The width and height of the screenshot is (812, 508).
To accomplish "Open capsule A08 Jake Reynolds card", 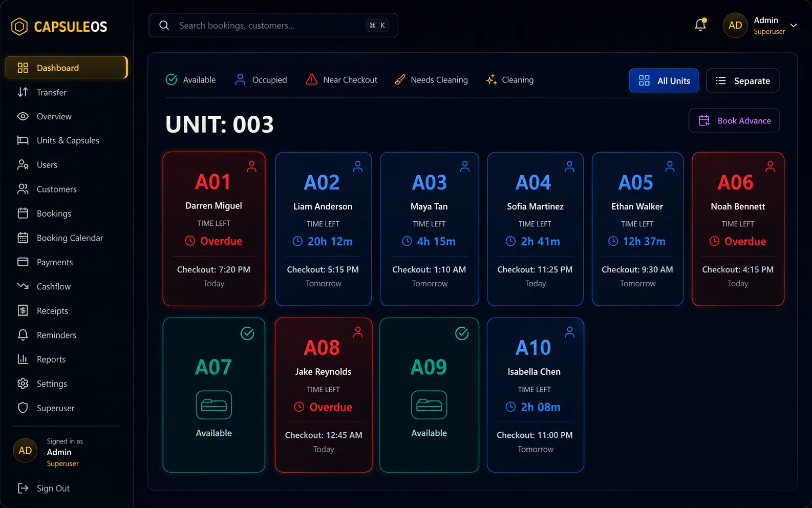I will 324,395.
